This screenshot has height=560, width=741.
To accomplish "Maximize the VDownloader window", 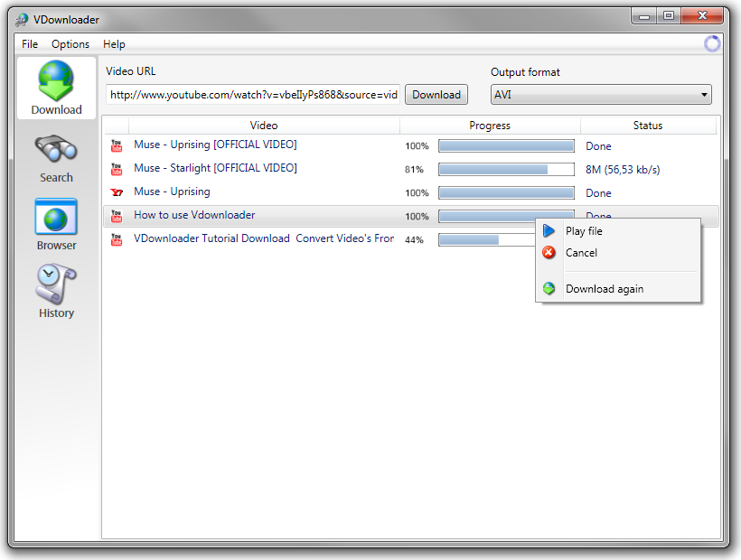I will [668, 15].
